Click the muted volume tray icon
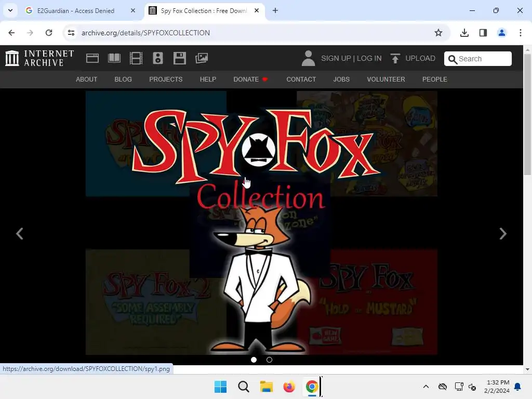 [x=472, y=387]
